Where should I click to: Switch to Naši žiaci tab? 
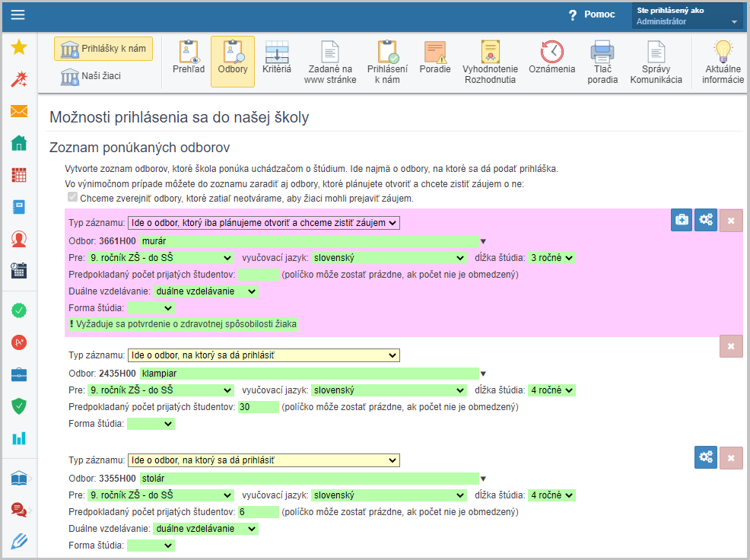[x=91, y=76]
